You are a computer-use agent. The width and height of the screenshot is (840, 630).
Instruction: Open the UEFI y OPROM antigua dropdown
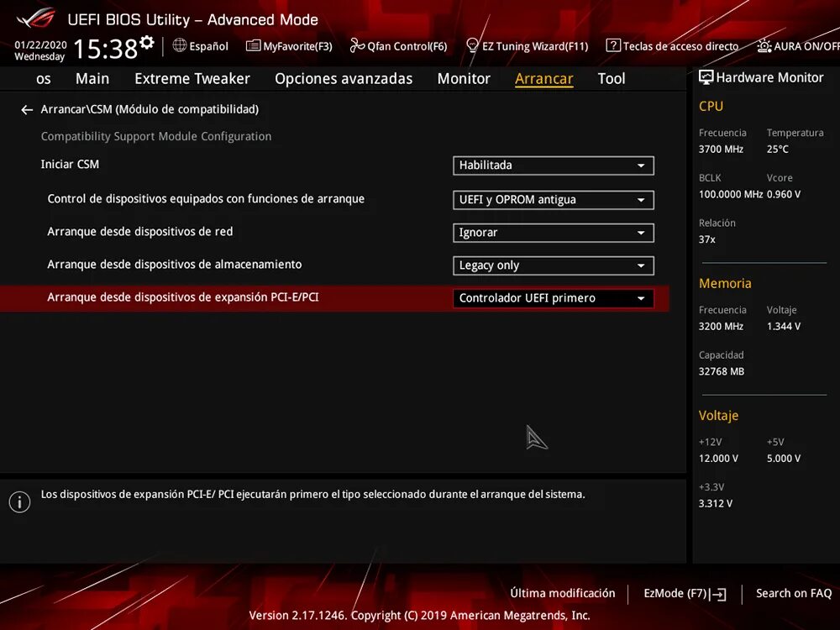(x=554, y=200)
